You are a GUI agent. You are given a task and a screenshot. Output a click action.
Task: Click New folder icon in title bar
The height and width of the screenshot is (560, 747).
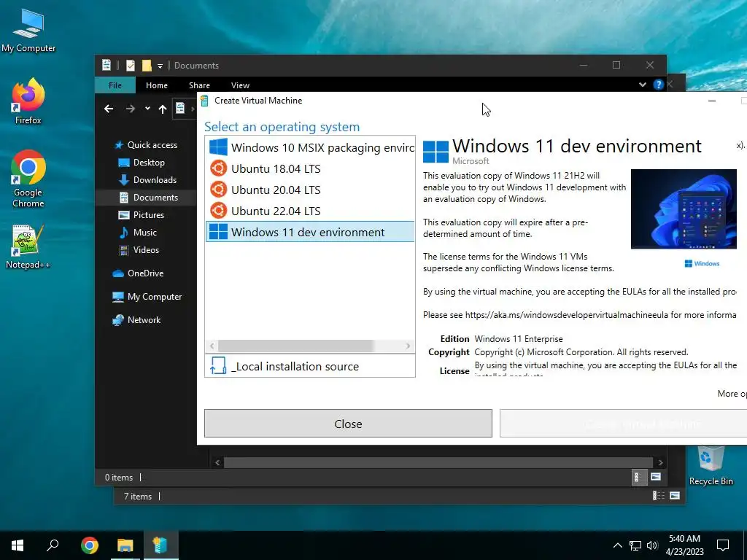pyautogui.click(x=147, y=65)
